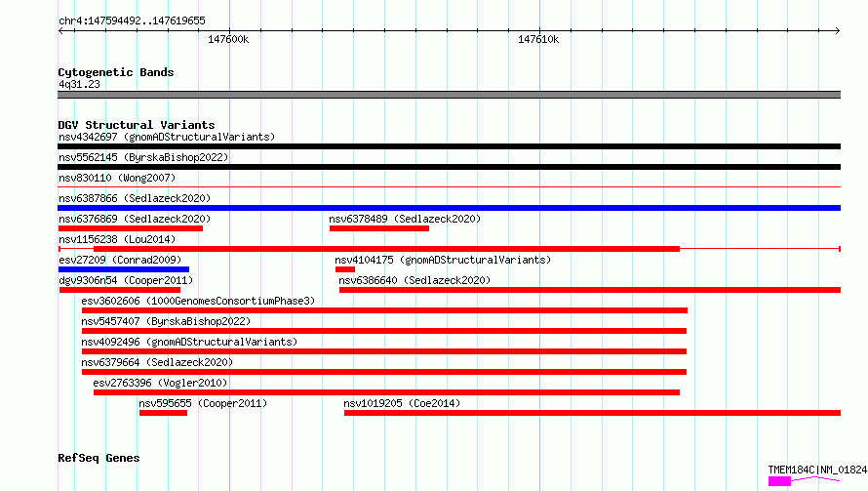Image resolution: width=868 pixels, height=491 pixels.
Task: Open the nsv1019205 Coe2014 label
Action: (402, 403)
